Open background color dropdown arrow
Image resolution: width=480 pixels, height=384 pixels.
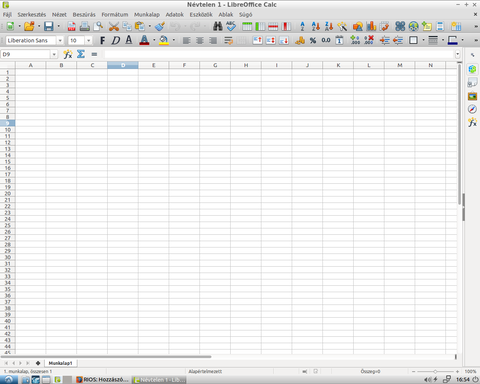pos(174,40)
